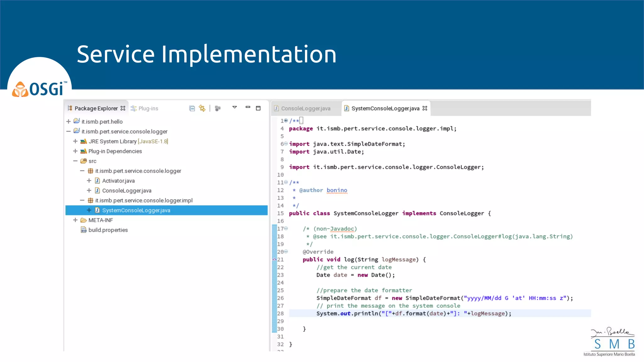Expand the META-INF folder
The width and height of the screenshot is (644, 362).
pos(75,220)
